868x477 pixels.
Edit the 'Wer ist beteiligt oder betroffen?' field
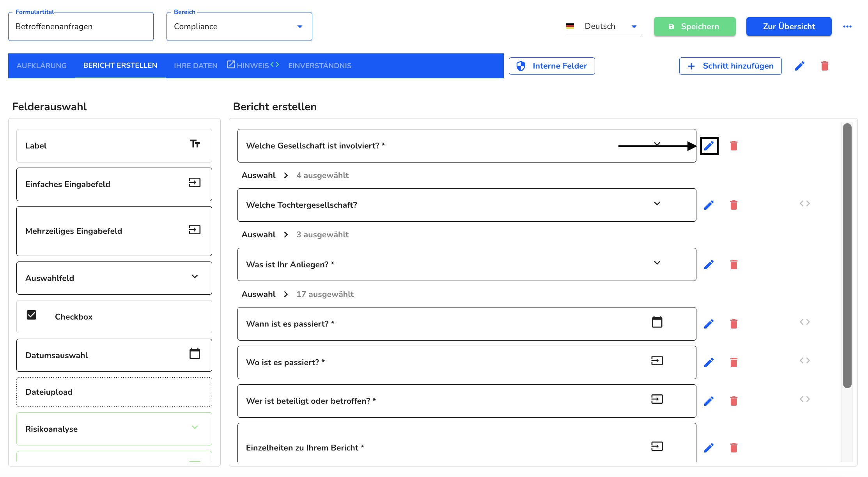tap(709, 401)
